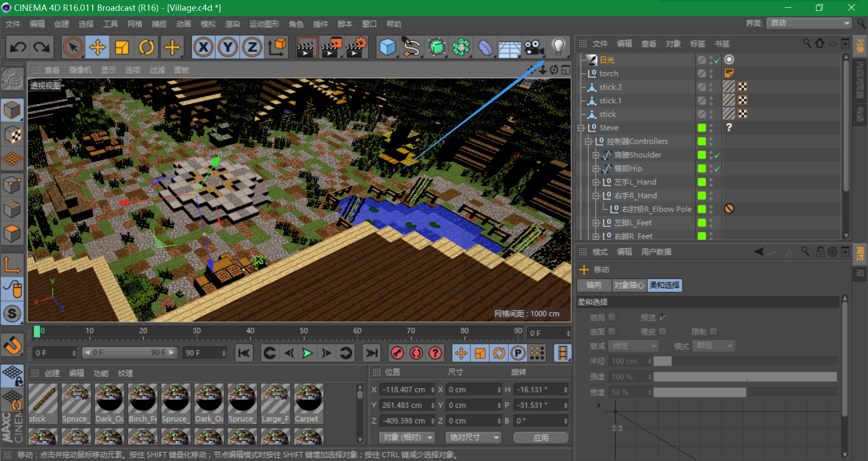
Task: Switch the coordinate system icon
Action: [x=277, y=47]
